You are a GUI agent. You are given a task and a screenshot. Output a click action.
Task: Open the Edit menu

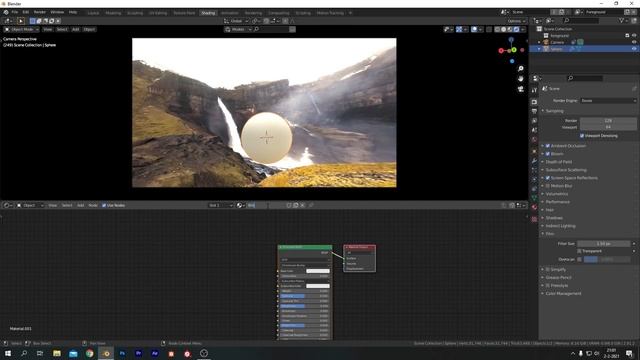click(26, 12)
